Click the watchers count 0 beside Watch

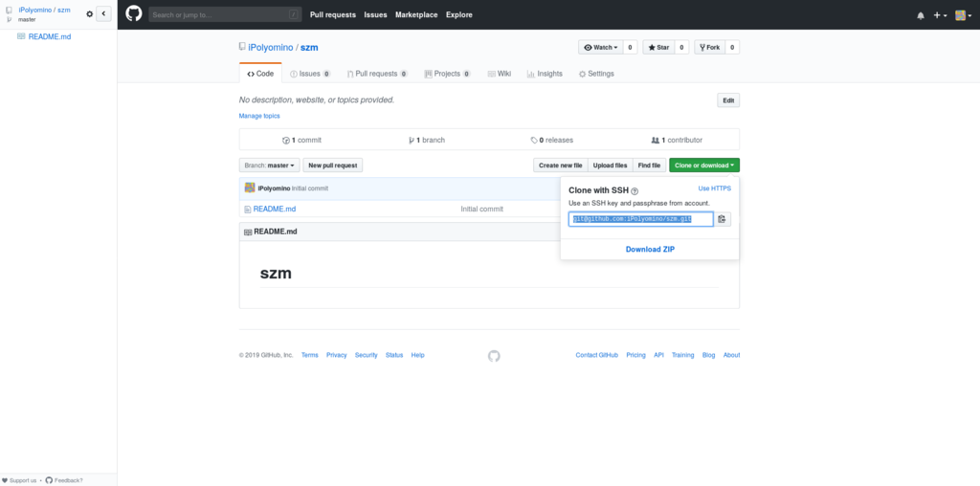631,48
